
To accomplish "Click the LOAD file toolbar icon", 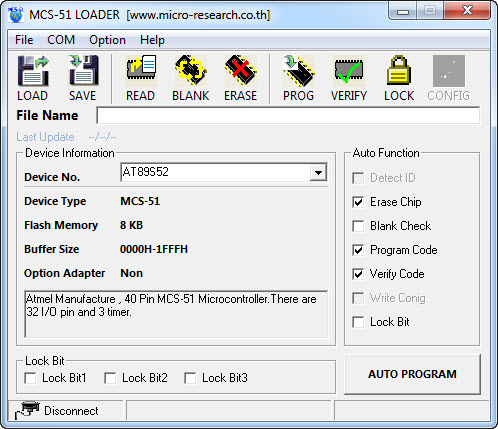I will [33, 71].
